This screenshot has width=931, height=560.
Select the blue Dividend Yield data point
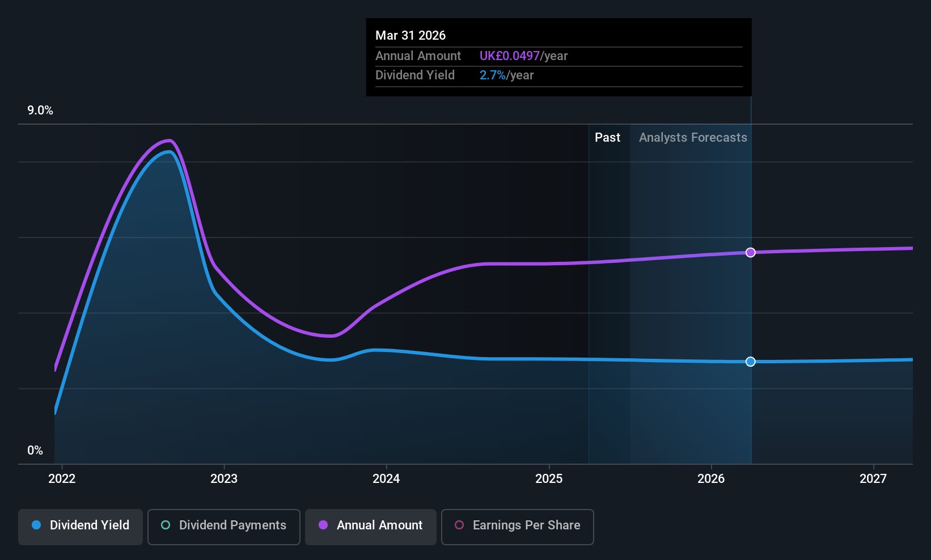tap(751, 362)
